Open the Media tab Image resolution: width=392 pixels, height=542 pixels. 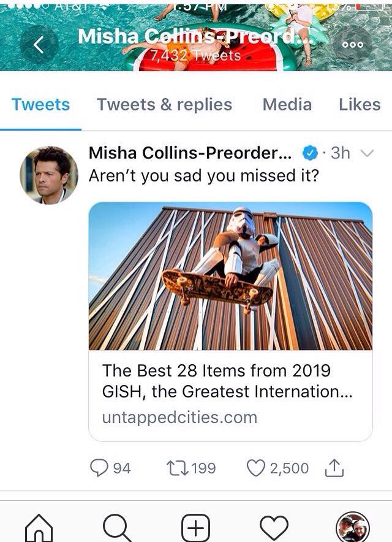287,104
